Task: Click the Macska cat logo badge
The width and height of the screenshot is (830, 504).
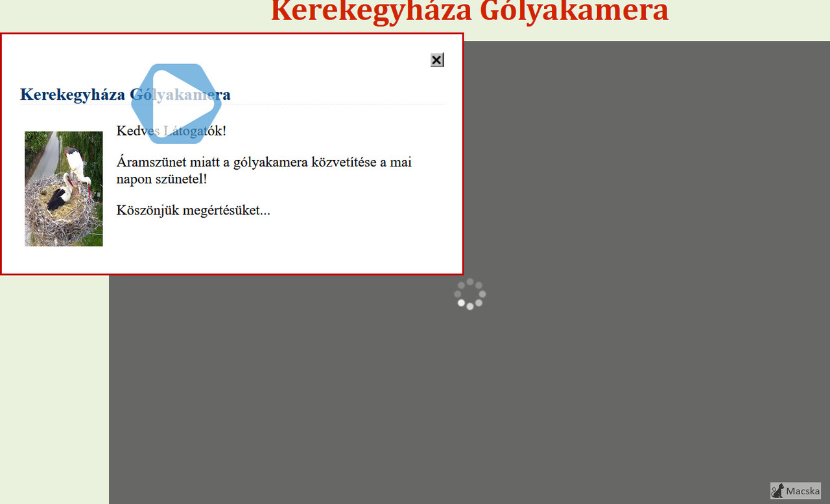Action: [x=796, y=490]
